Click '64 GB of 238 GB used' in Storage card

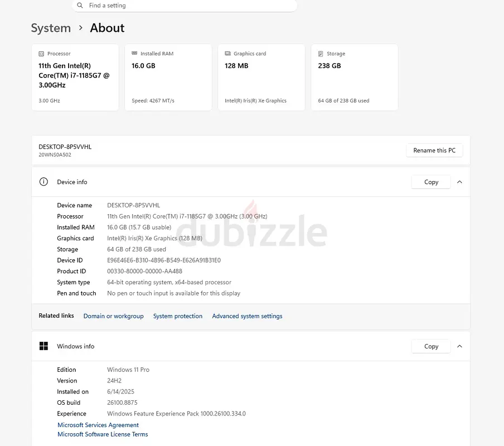click(x=343, y=100)
